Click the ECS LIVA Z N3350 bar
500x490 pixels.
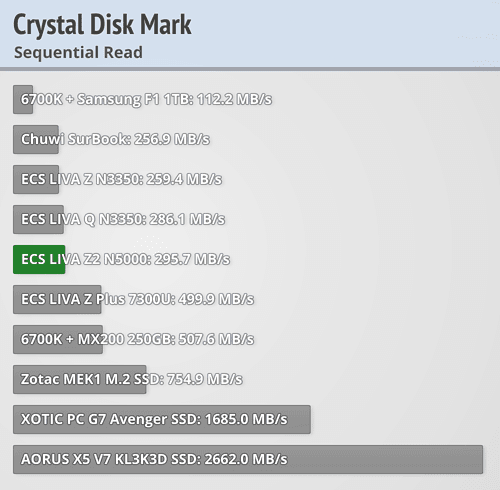[x=36, y=179]
